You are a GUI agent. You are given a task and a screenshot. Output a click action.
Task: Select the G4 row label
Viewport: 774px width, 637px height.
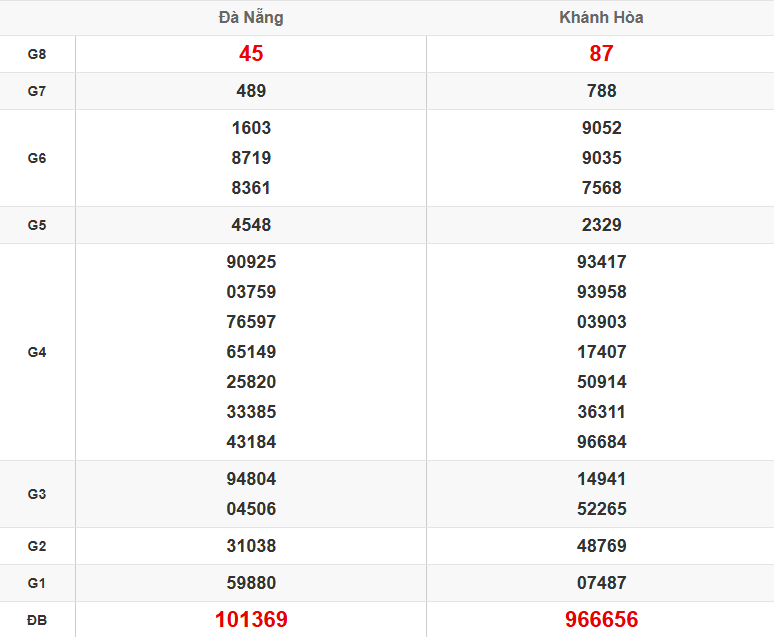37,352
